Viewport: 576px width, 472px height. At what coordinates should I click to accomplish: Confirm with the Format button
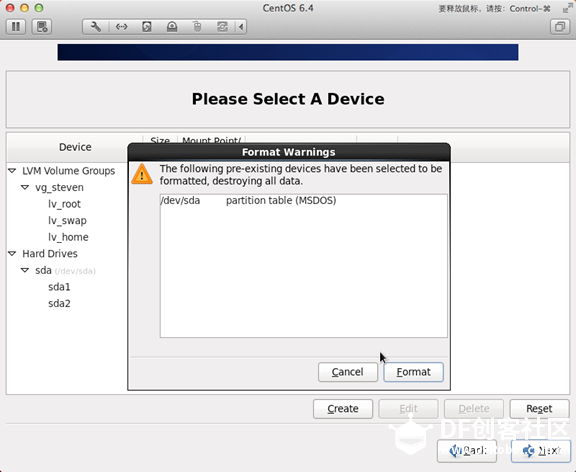(x=413, y=372)
